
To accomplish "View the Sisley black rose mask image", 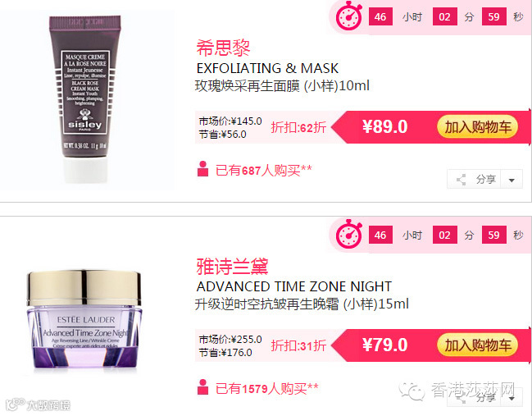I will tap(85, 98).
